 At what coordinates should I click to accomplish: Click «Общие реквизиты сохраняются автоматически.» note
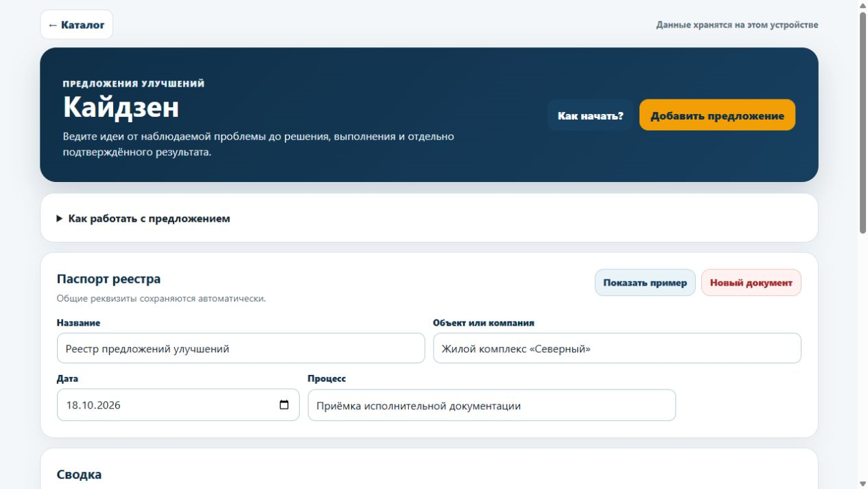pyautogui.click(x=161, y=299)
